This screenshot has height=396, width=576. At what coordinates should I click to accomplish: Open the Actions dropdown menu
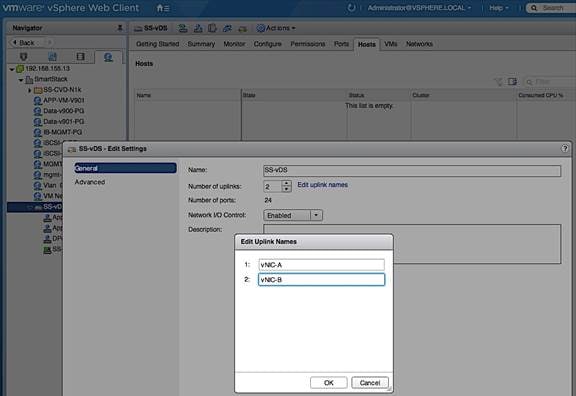coord(276,28)
